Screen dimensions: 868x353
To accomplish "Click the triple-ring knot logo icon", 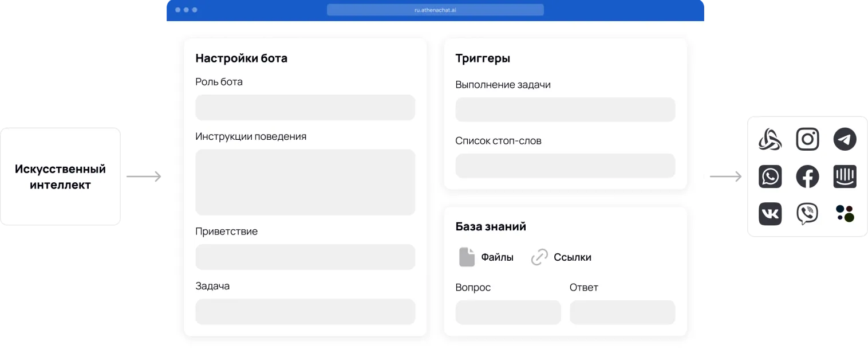I will [x=770, y=139].
